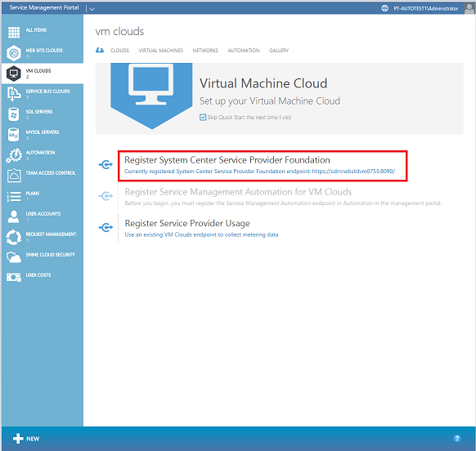Select USER ACCOUNTS label in sidebar
Image resolution: width=476 pixels, height=451 pixels.
click(43, 213)
